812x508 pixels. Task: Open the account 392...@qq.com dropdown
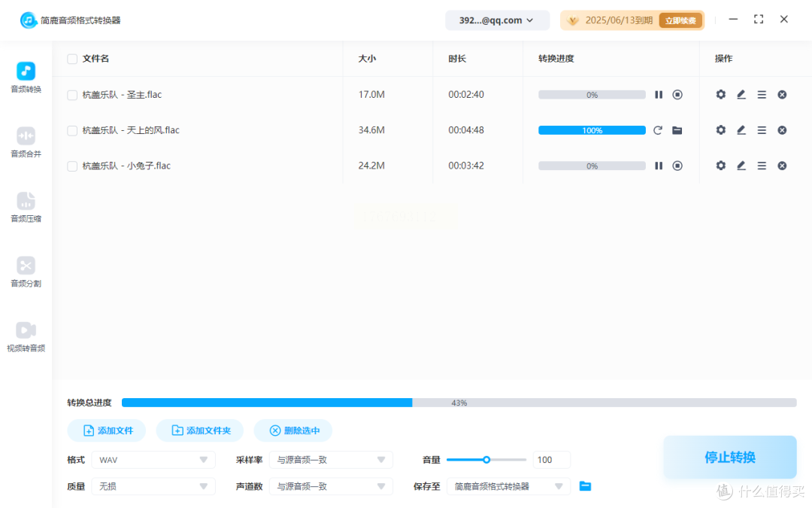click(x=497, y=20)
